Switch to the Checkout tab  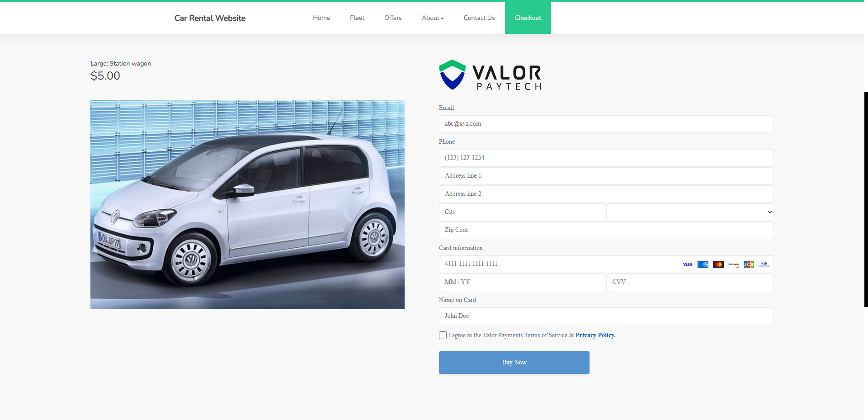[528, 18]
